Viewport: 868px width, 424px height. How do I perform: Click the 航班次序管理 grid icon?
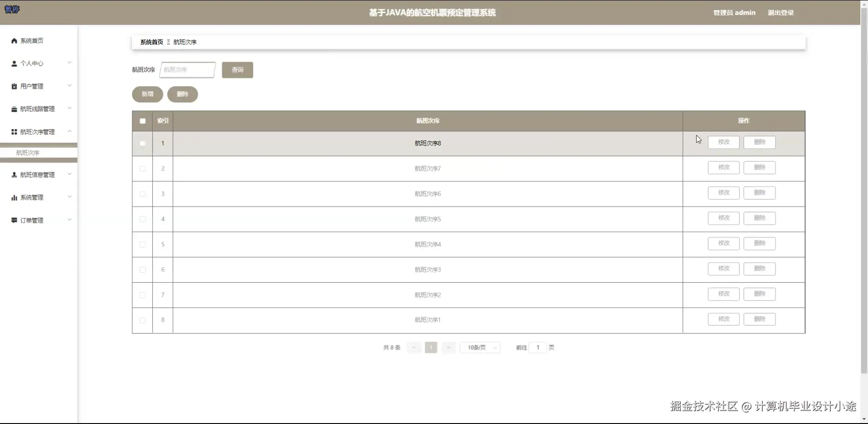click(14, 132)
